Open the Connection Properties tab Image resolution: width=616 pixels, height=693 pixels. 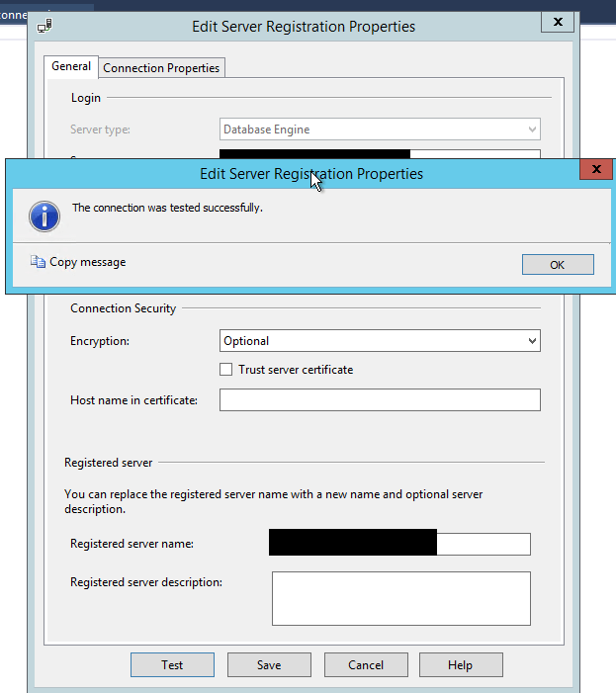[162, 67]
